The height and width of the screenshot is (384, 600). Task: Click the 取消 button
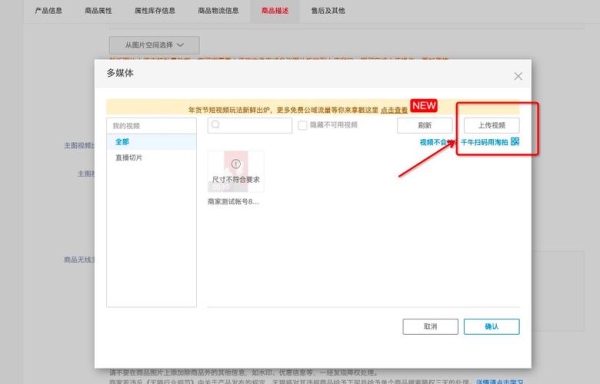(430, 327)
